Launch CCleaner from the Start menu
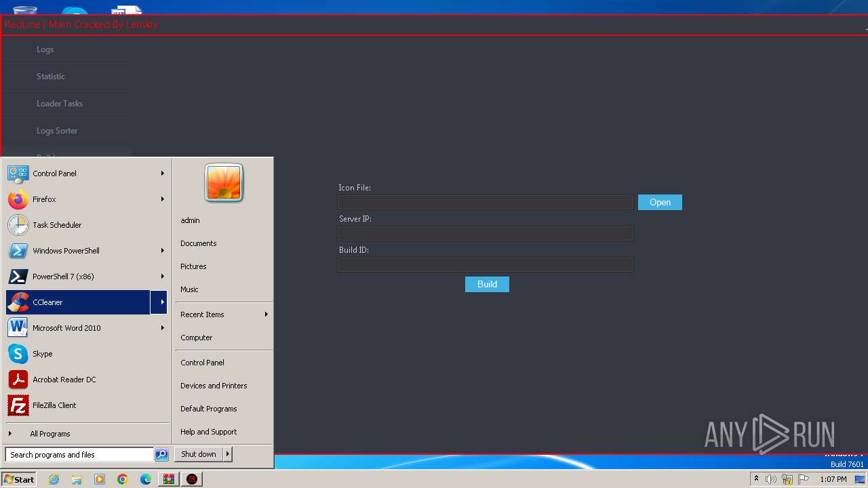868x488 pixels. point(78,302)
